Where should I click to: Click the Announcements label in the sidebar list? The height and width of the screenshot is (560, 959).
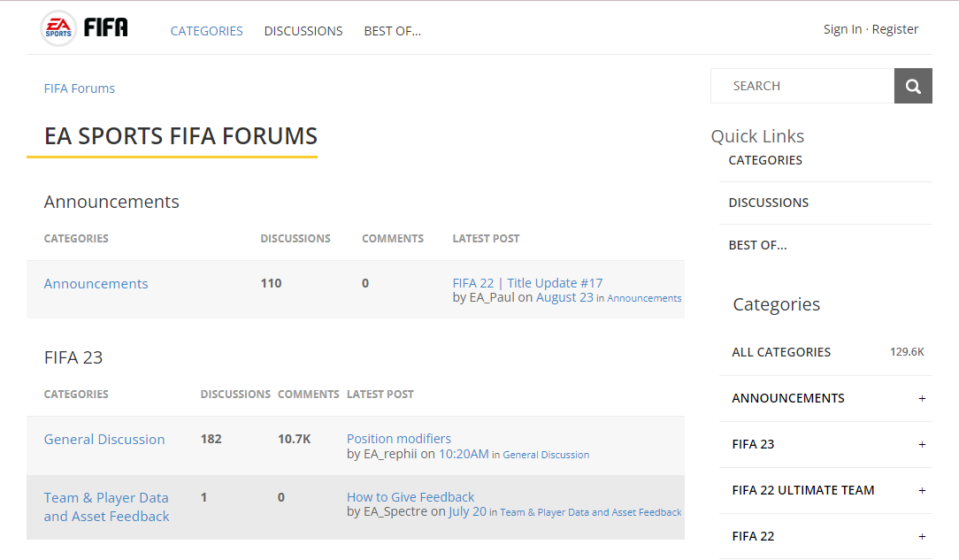tap(787, 398)
